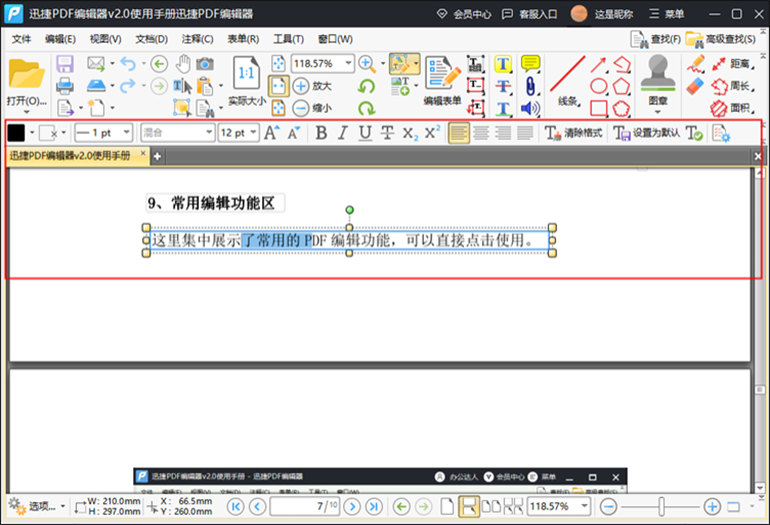Open a file with the folder icon
The width and height of the screenshot is (770, 525).
pos(27,74)
